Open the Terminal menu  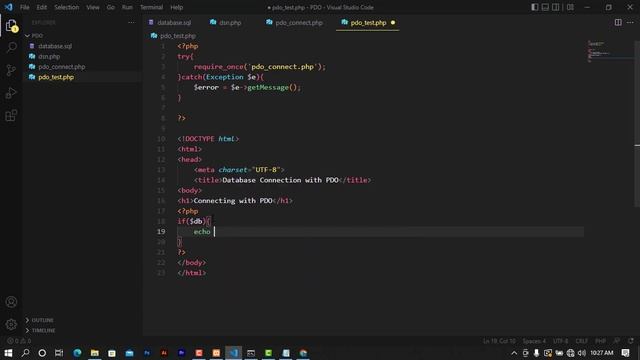coord(151,7)
